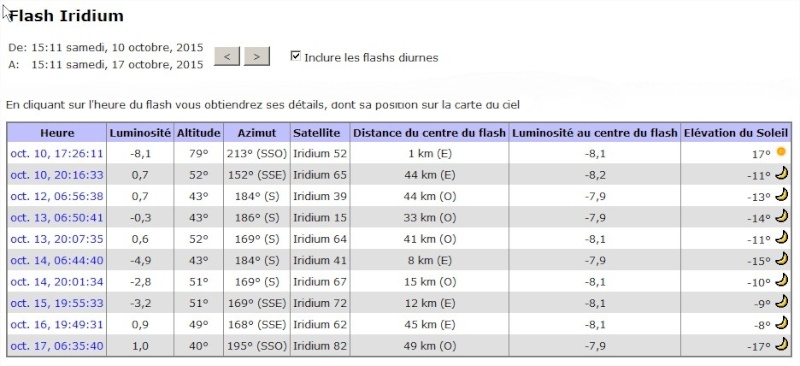800x366 pixels.
Task: Click the moon icon in the Iridium 72 row
Action: pos(781,302)
